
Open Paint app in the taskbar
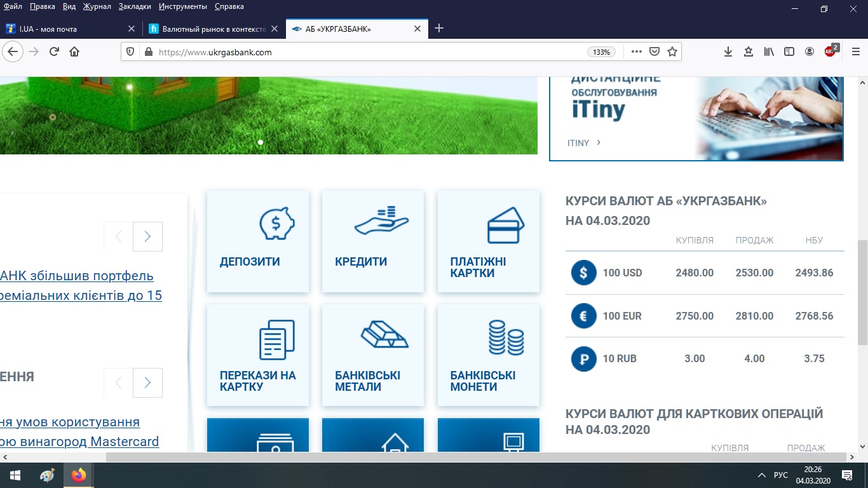pyautogui.click(x=47, y=475)
